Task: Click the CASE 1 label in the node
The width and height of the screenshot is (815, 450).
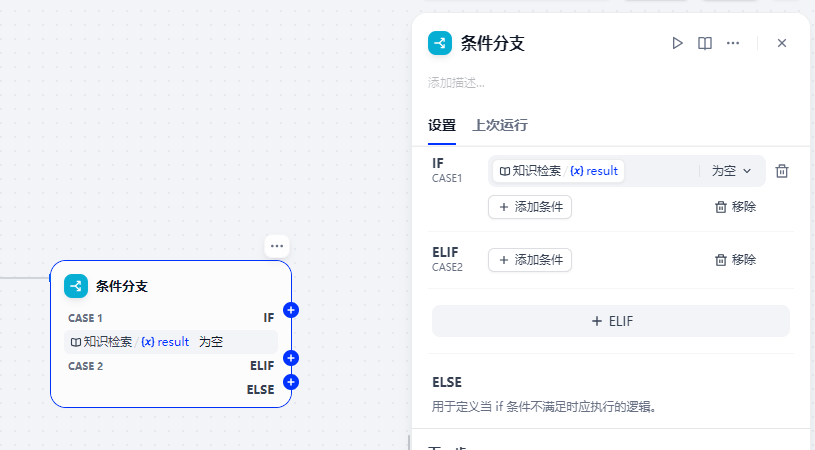Action: (85, 318)
